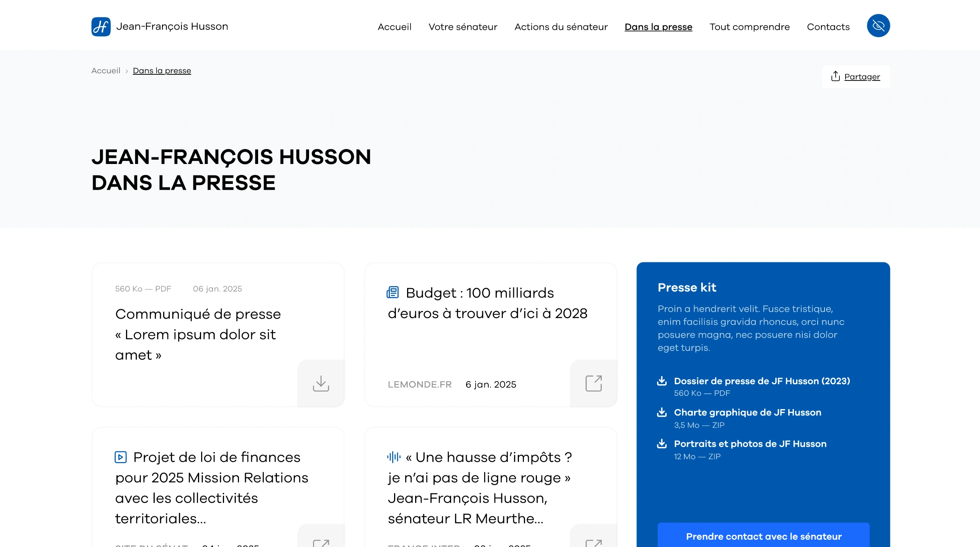Click the video play icon on Projet de loi
This screenshot has width=980, height=547.
(121, 457)
